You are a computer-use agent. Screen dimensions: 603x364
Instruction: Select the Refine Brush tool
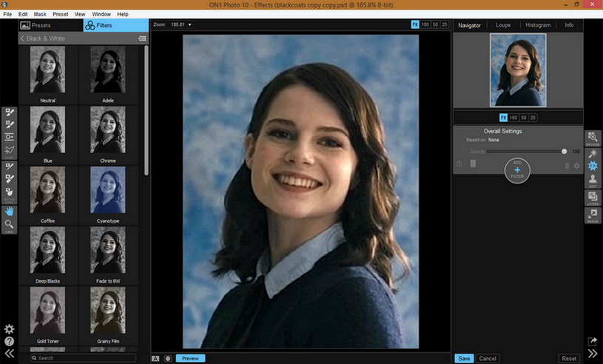(9, 166)
